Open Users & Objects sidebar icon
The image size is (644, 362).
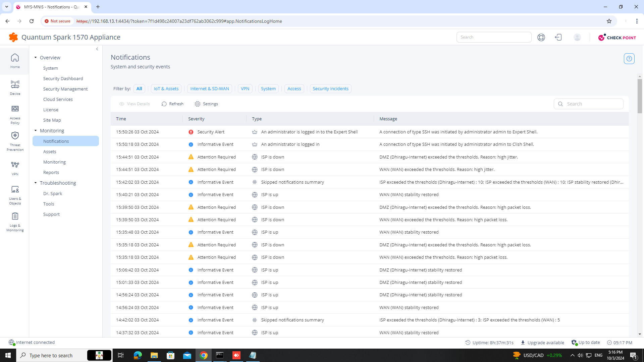tap(15, 195)
